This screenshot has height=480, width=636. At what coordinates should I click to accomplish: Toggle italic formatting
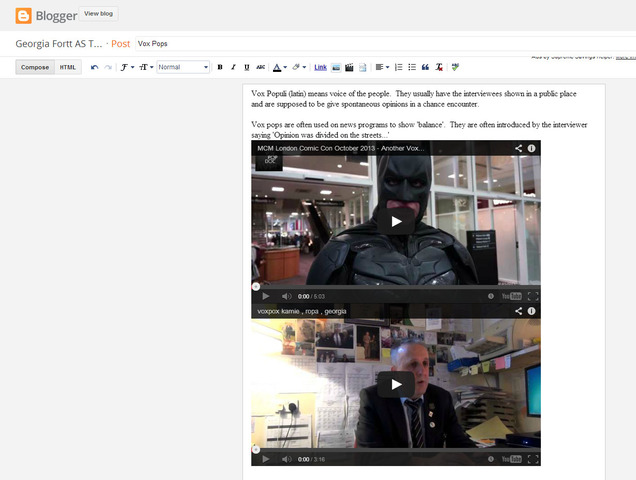point(233,67)
